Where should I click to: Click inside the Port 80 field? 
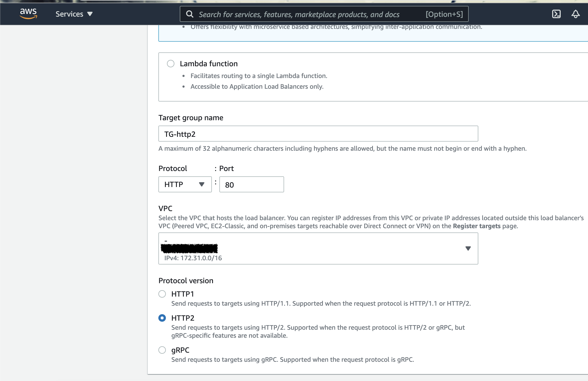point(251,184)
